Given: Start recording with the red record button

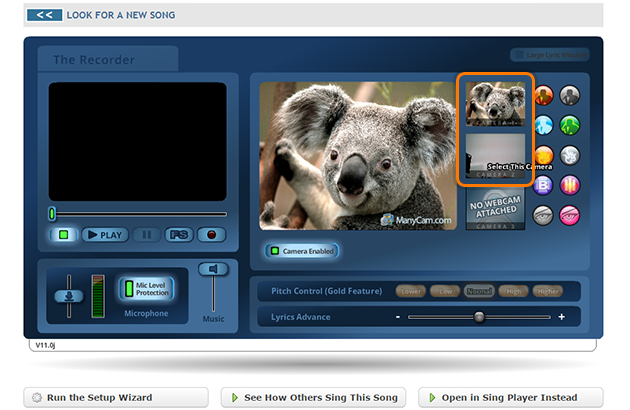Looking at the screenshot, I should (211, 235).
